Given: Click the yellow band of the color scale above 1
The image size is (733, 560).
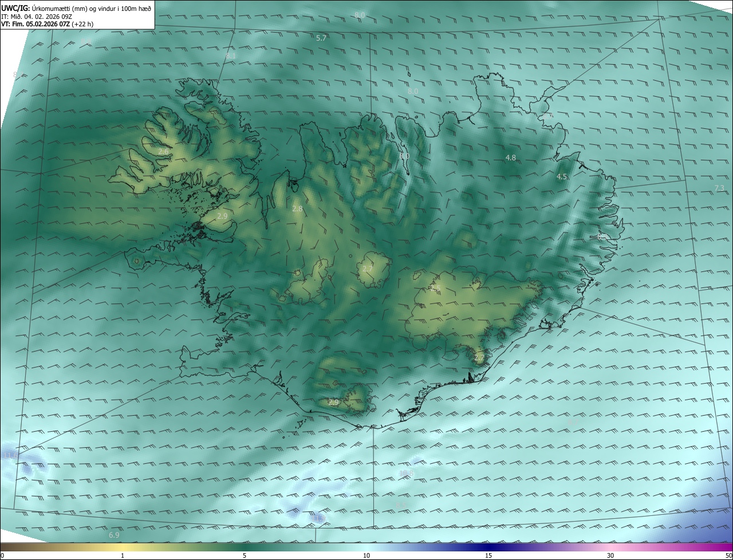Looking at the screenshot, I should click(123, 547).
